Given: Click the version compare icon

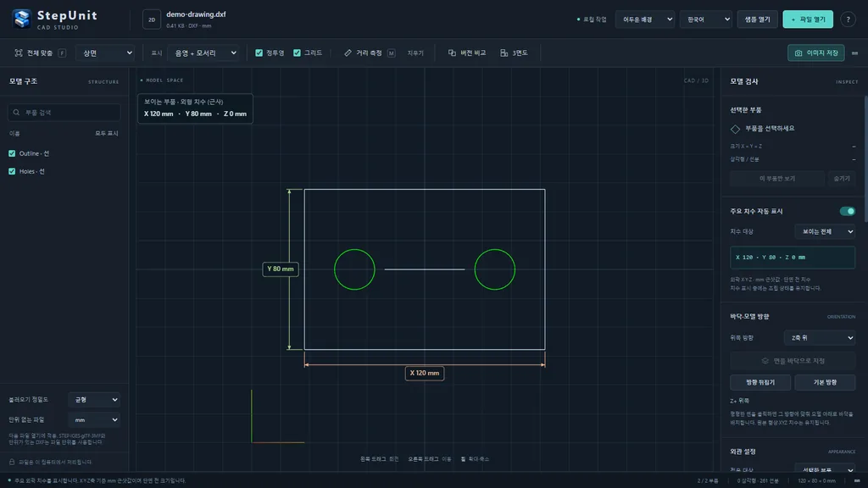Looking at the screenshot, I should pos(452,53).
